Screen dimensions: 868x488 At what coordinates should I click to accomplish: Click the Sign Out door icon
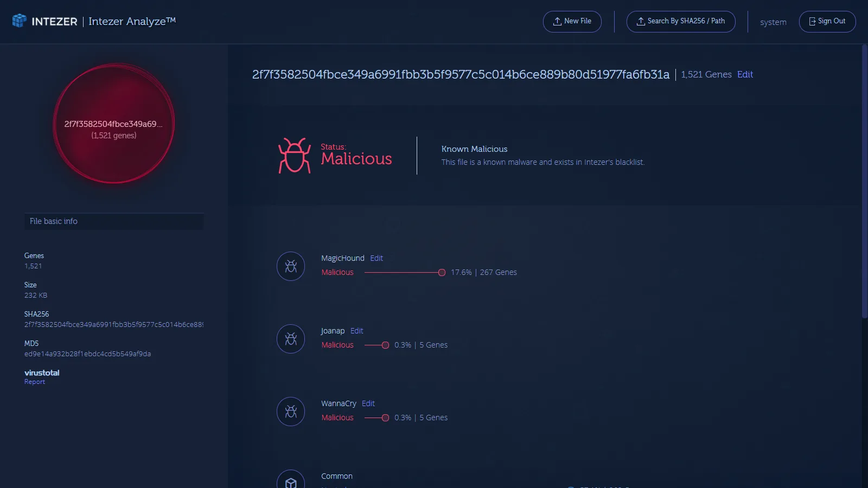click(x=812, y=21)
